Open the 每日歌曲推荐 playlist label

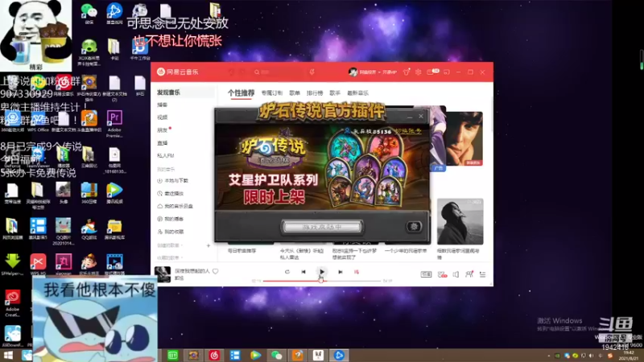(x=242, y=250)
